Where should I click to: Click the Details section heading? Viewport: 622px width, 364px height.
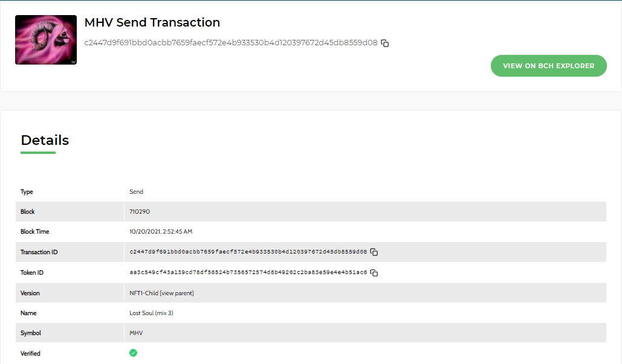coord(45,140)
